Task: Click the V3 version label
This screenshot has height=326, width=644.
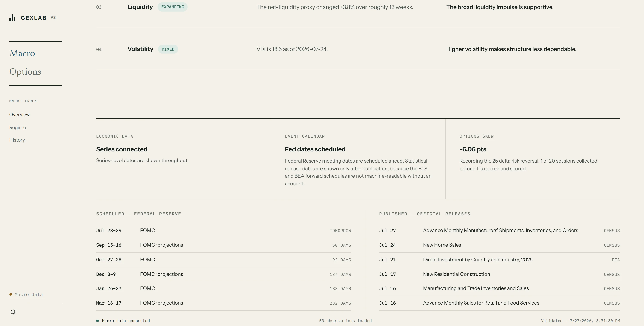Action: [x=53, y=18]
